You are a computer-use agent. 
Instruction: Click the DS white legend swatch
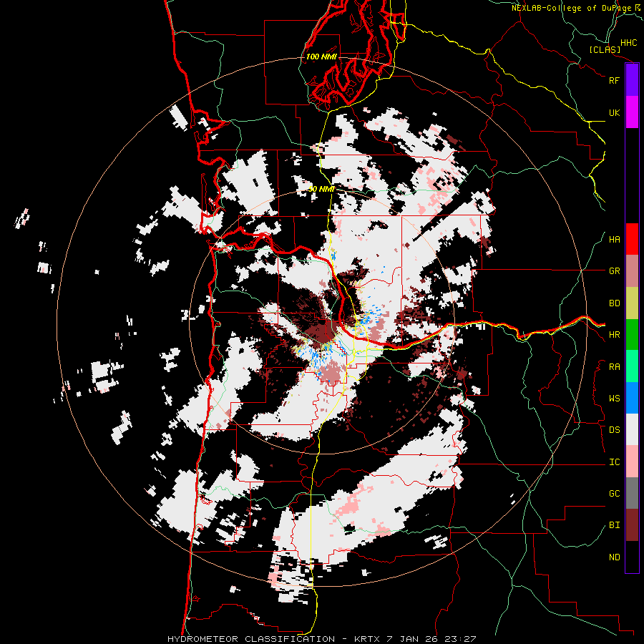pyautogui.click(x=632, y=429)
